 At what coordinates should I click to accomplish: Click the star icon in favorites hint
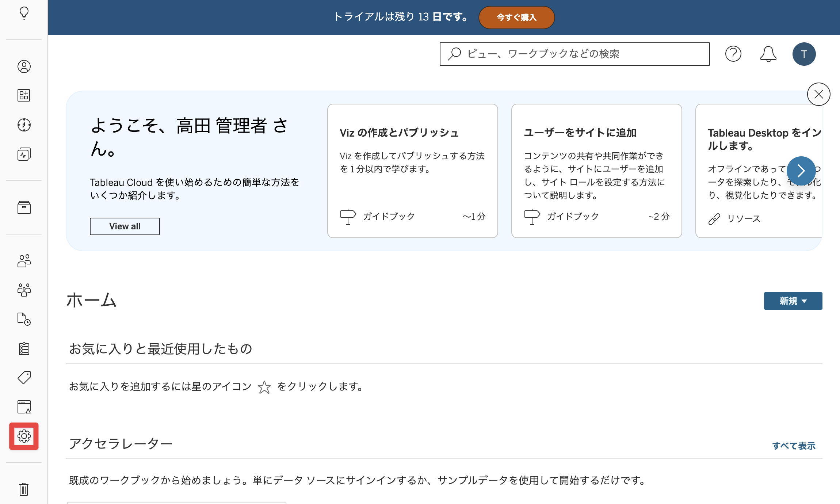pos(264,387)
